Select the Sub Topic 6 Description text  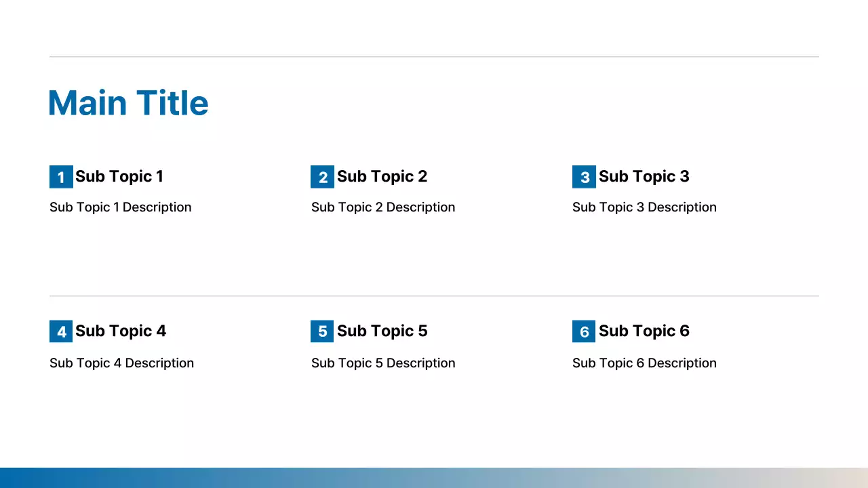pyautogui.click(x=644, y=363)
